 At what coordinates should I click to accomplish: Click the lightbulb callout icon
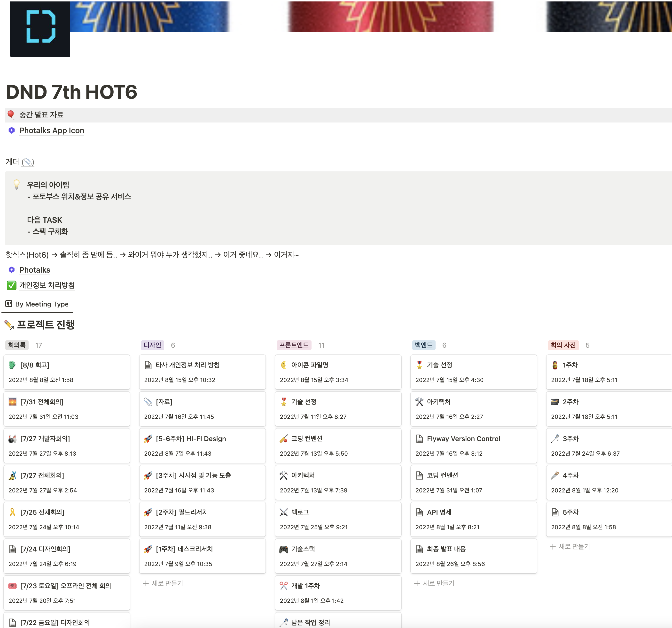pyautogui.click(x=16, y=184)
